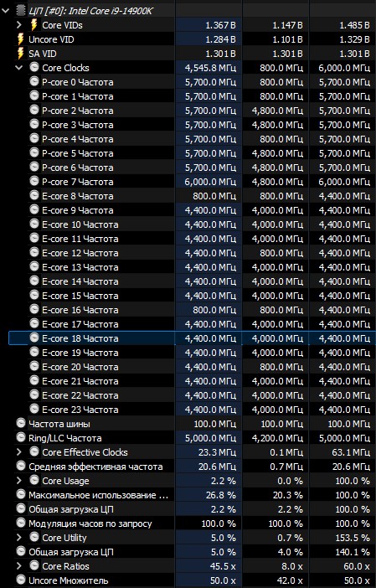
Task: Click the clock icon of P-core 7 Частота
Action: point(34,182)
